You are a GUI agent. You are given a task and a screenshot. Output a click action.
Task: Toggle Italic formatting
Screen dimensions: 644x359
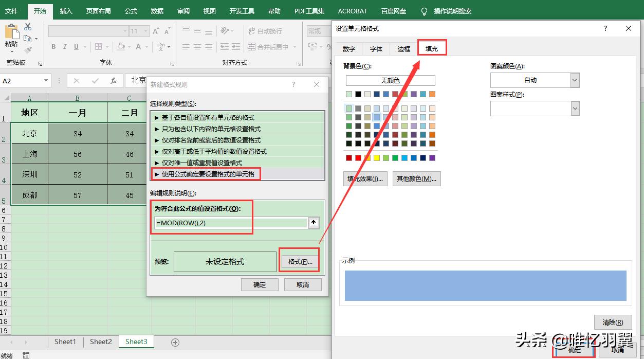pyautogui.click(x=65, y=46)
